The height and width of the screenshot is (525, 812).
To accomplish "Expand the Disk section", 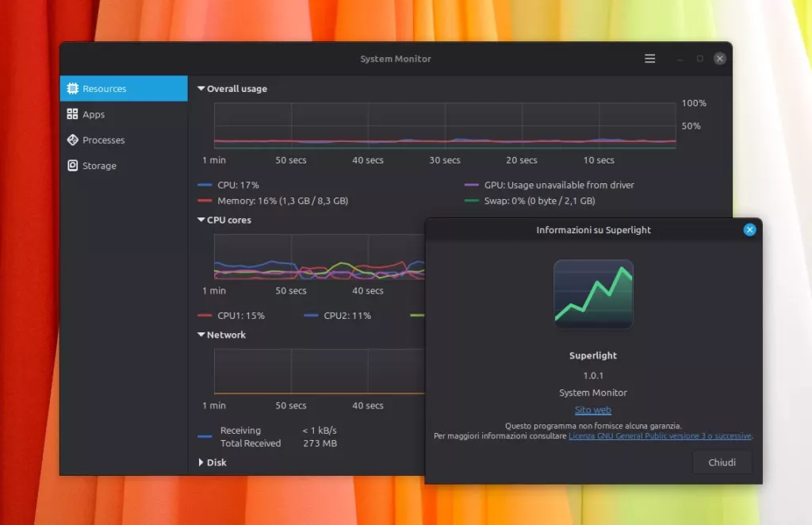I will coord(201,462).
